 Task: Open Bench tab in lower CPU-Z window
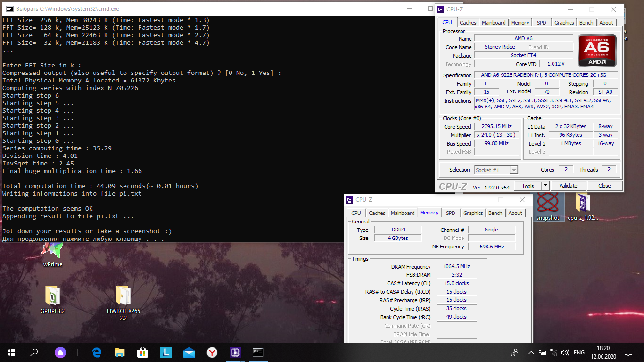coord(495,213)
